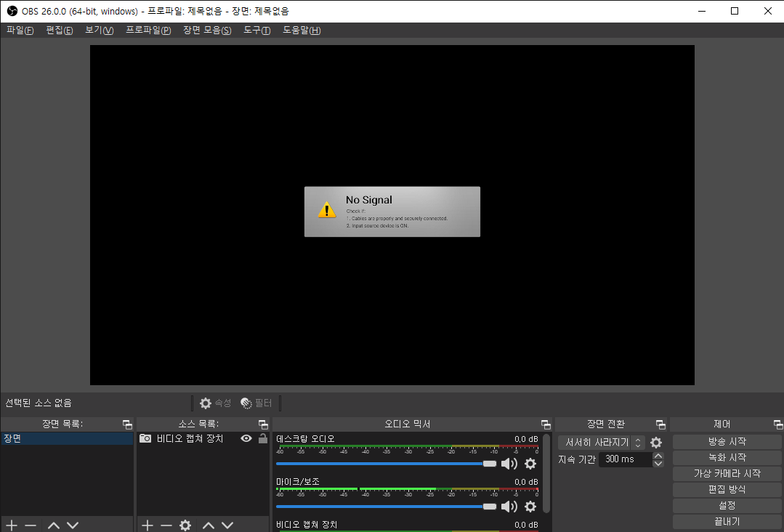The image size is (784, 532).
Task: Click the add source plus icon
Action: 147,525
